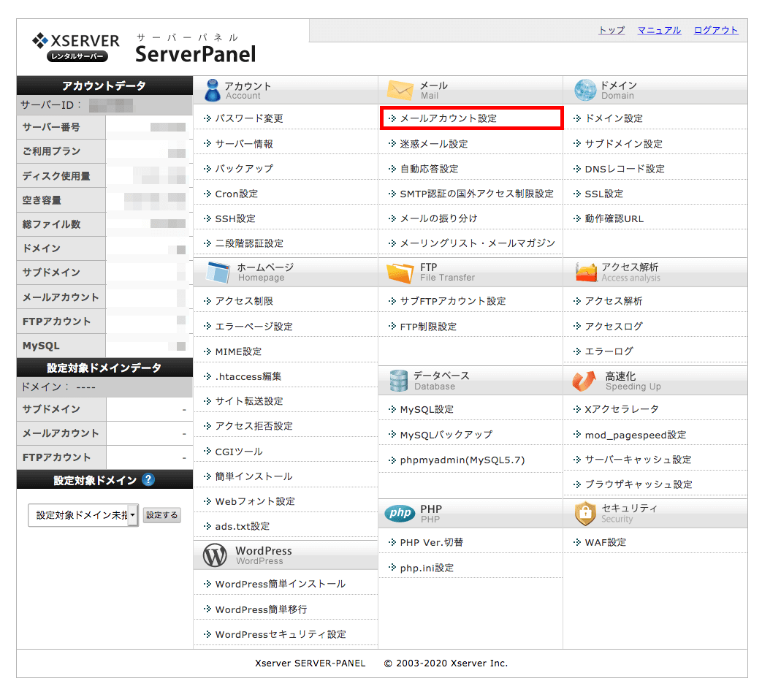Open ブラウザキャッシュ設定
This screenshot has height=700, width=762.
coord(639,484)
